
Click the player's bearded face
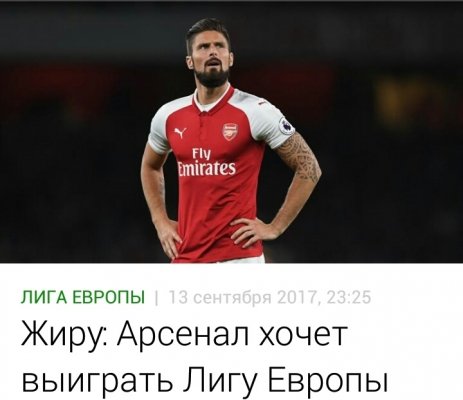click(x=211, y=60)
